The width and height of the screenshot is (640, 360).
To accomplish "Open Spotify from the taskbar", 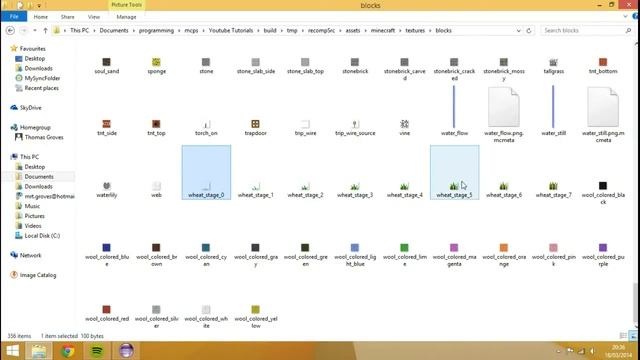I will point(97,351).
